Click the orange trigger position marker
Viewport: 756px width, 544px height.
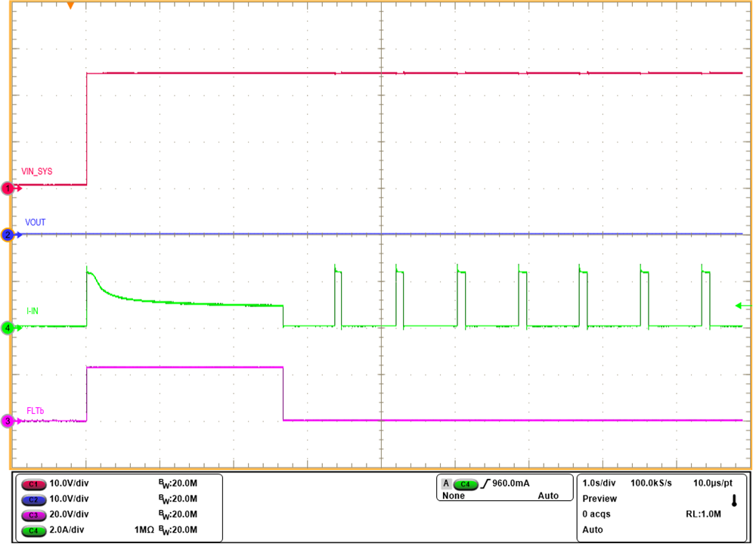(x=70, y=6)
